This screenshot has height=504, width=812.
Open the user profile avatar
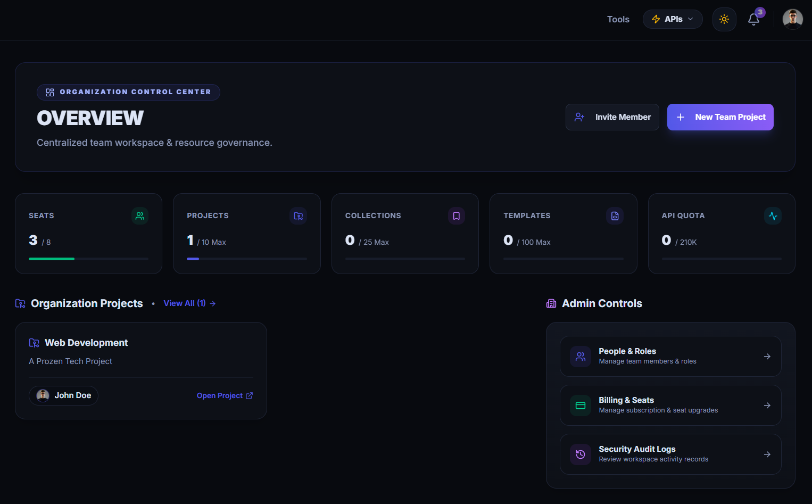click(792, 19)
